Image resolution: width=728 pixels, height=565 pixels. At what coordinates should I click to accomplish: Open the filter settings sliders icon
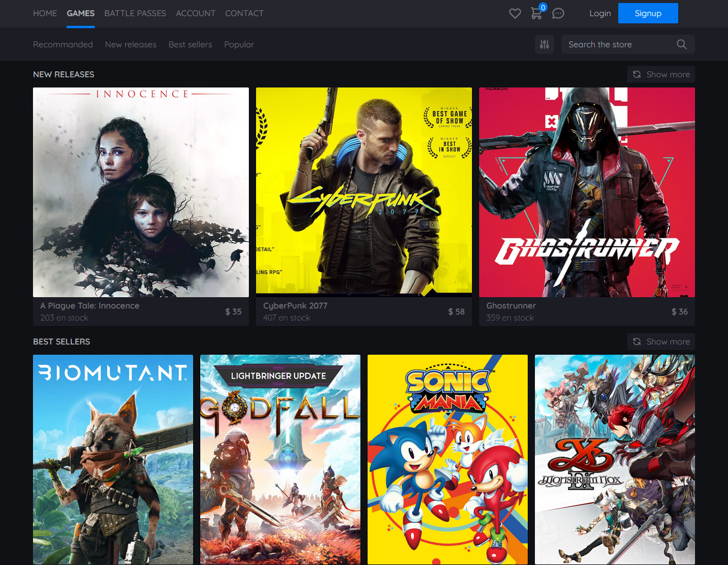point(545,44)
